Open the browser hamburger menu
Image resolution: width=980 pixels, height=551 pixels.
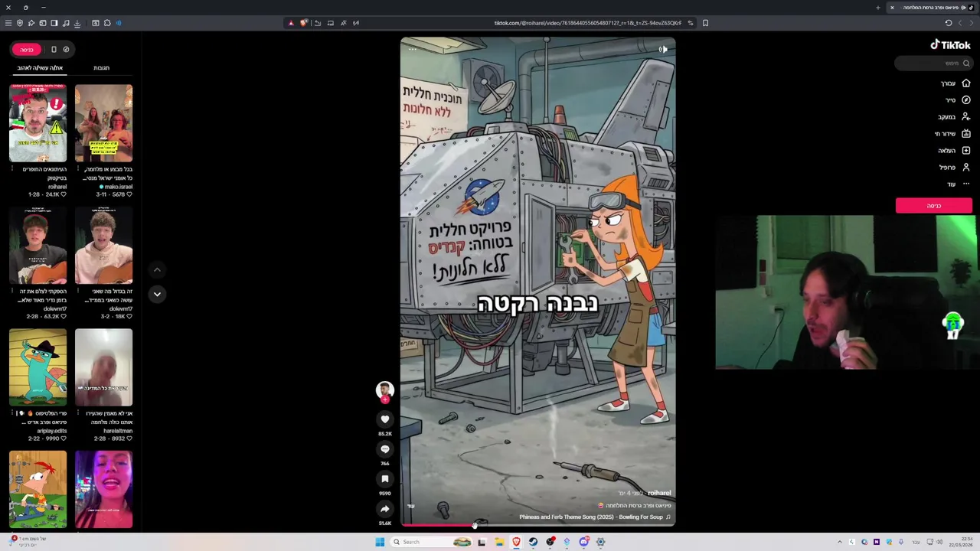tap(8, 23)
